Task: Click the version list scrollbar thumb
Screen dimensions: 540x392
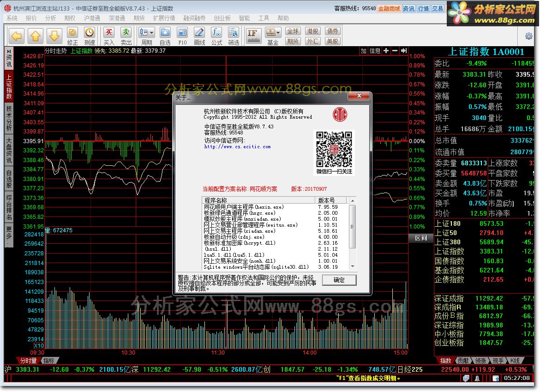Action: tap(352, 226)
